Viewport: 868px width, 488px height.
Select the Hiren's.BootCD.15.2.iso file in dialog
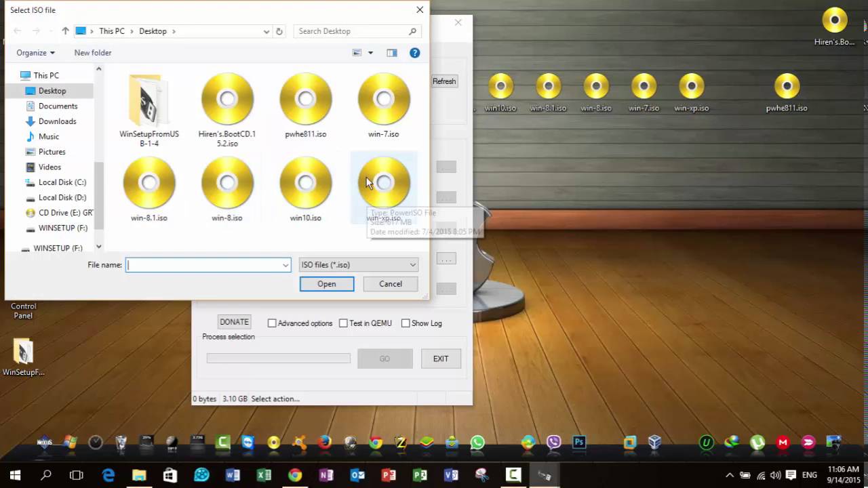(x=227, y=110)
